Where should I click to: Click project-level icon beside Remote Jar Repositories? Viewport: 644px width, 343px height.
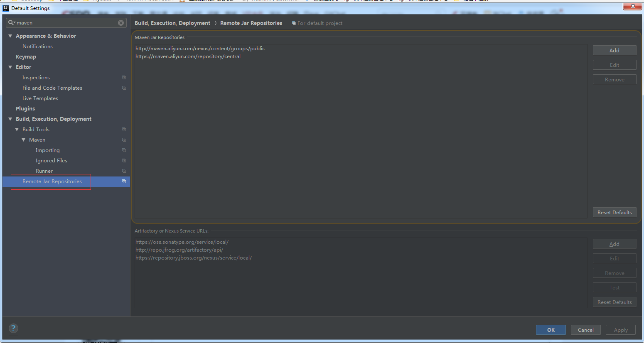[x=124, y=181]
